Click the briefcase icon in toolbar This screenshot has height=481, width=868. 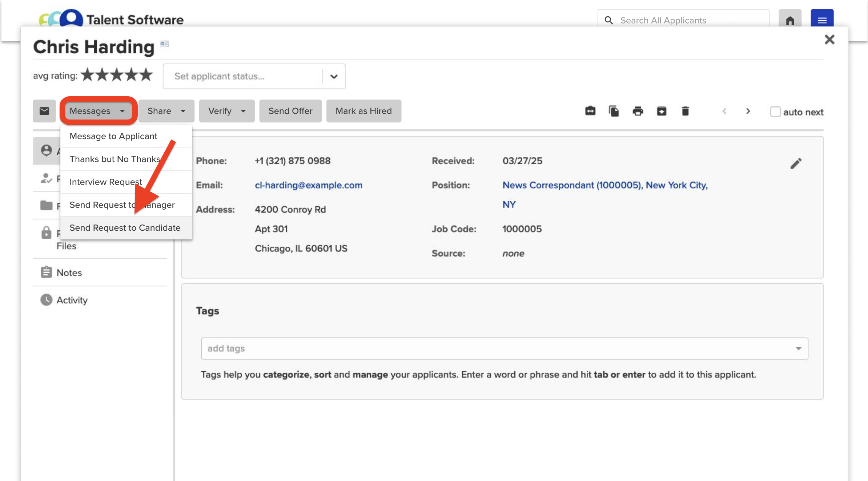point(590,111)
